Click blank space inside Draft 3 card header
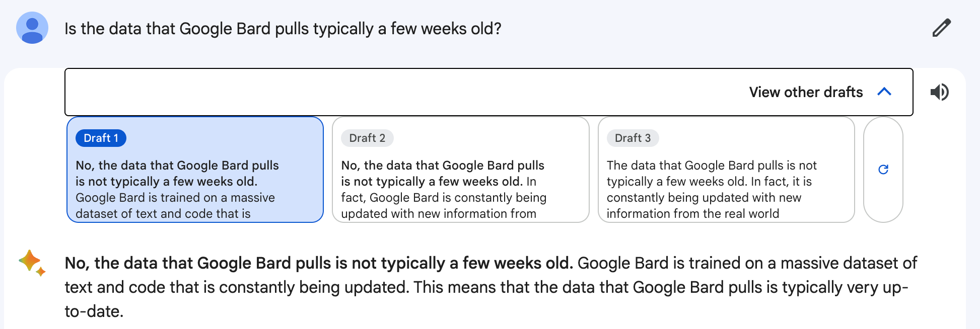Viewport: 980px width, 329px height. coord(755,138)
